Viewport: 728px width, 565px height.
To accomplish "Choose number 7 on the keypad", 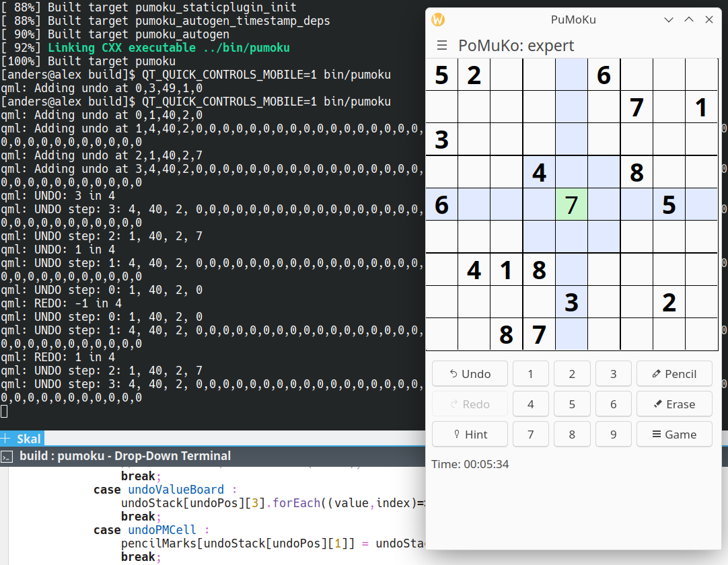I will (x=531, y=434).
